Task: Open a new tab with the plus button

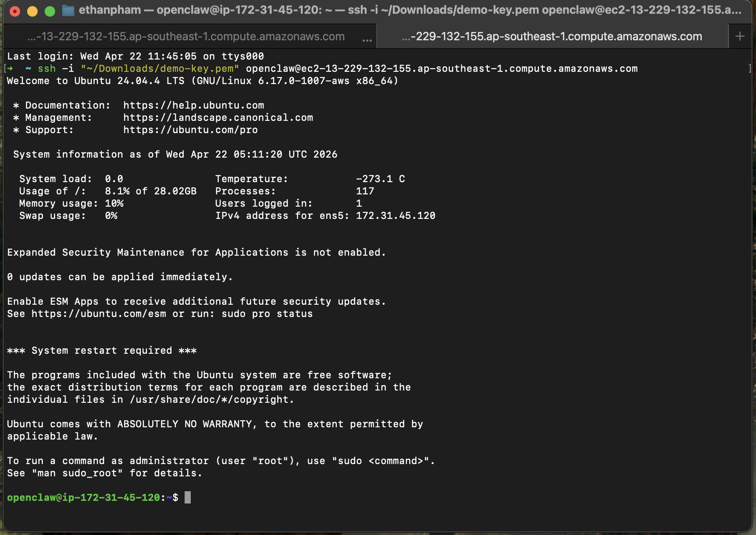Action: pos(740,37)
